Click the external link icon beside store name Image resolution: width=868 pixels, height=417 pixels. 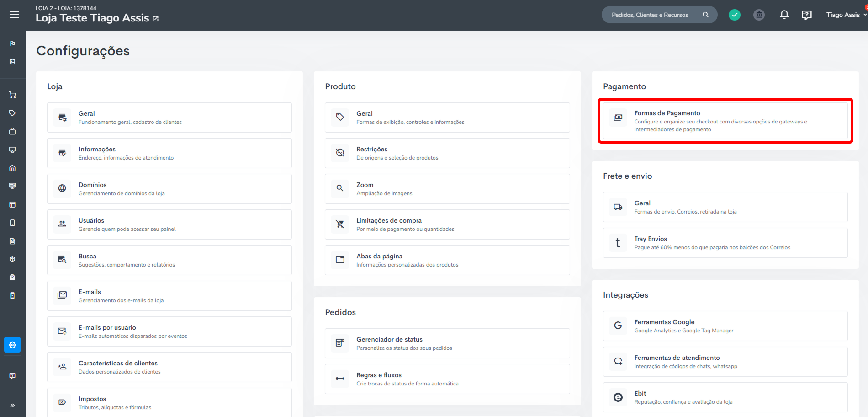coord(156,19)
